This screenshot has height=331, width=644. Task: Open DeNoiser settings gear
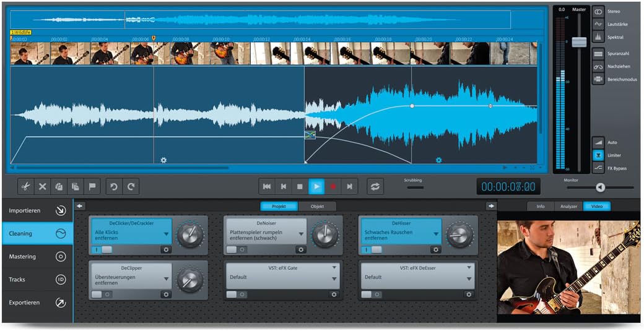point(301,249)
